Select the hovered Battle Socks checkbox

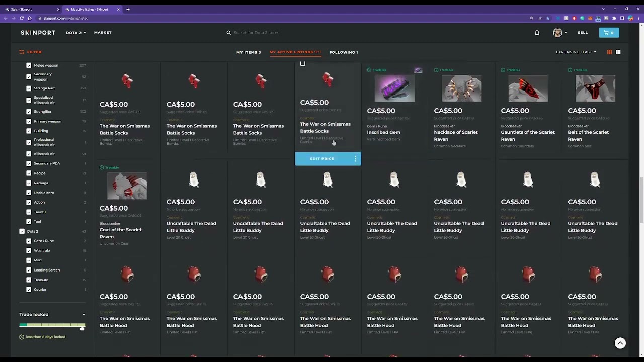[x=302, y=64]
